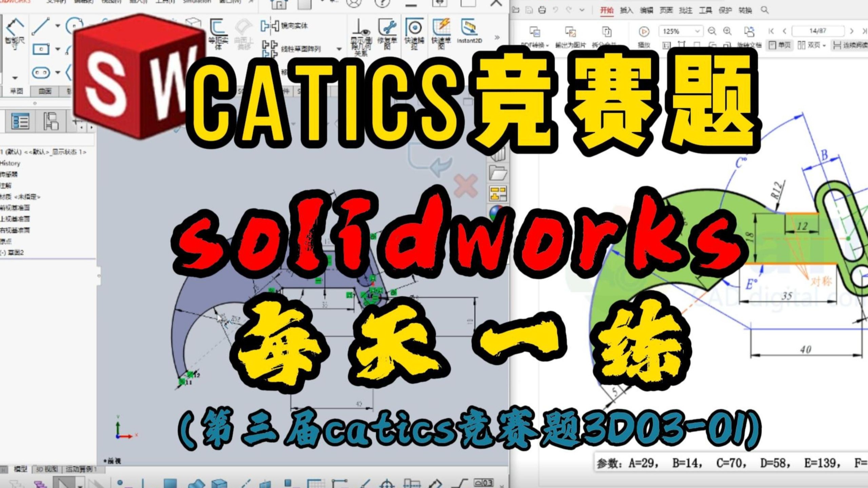Click the Rotate Document icon in PDF reader
The height and width of the screenshot is (488, 868).
coord(749,31)
